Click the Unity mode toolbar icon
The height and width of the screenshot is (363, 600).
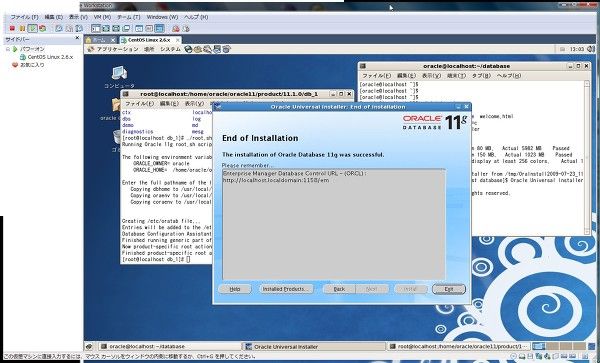[x=126, y=28]
